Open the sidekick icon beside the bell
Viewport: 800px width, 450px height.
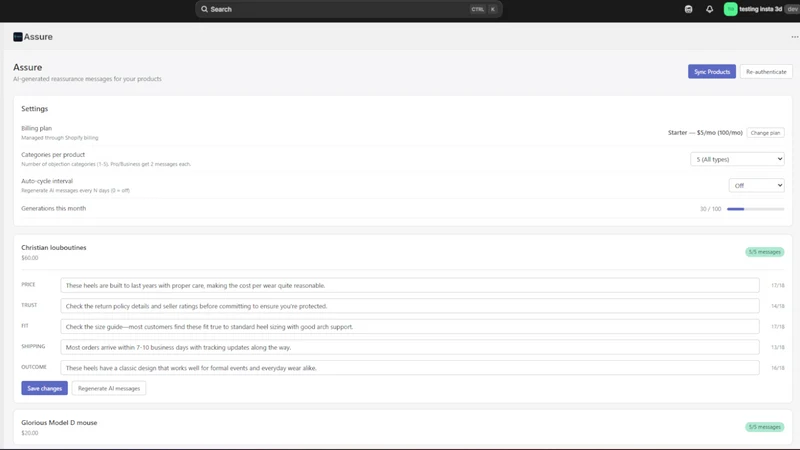click(688, 9)
